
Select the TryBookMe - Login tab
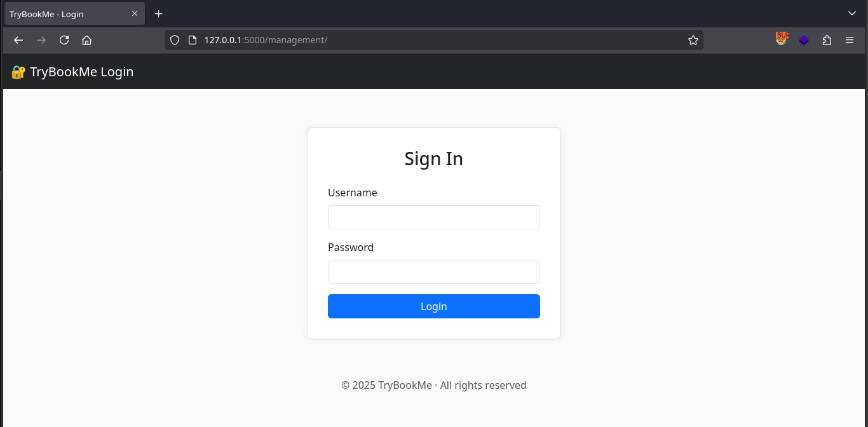tap(64, 13)
